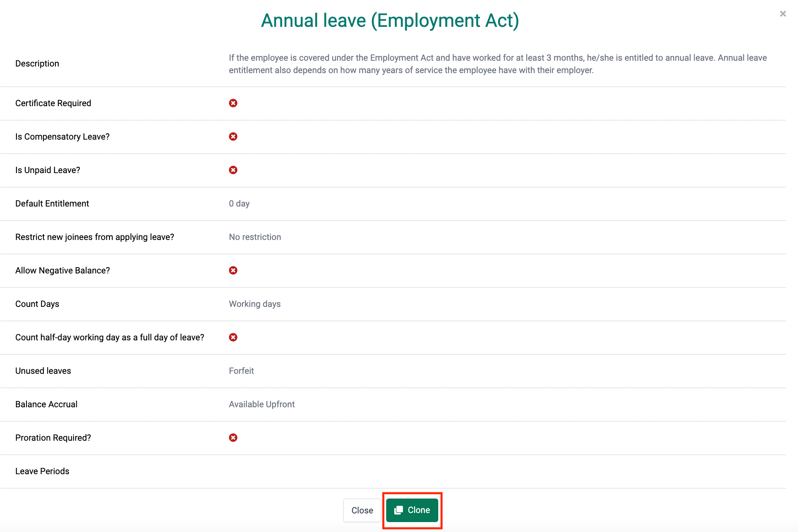798x532 pixels.
Task: Click the copy icon inside the Clone button
Action: (x=398, y=511)
